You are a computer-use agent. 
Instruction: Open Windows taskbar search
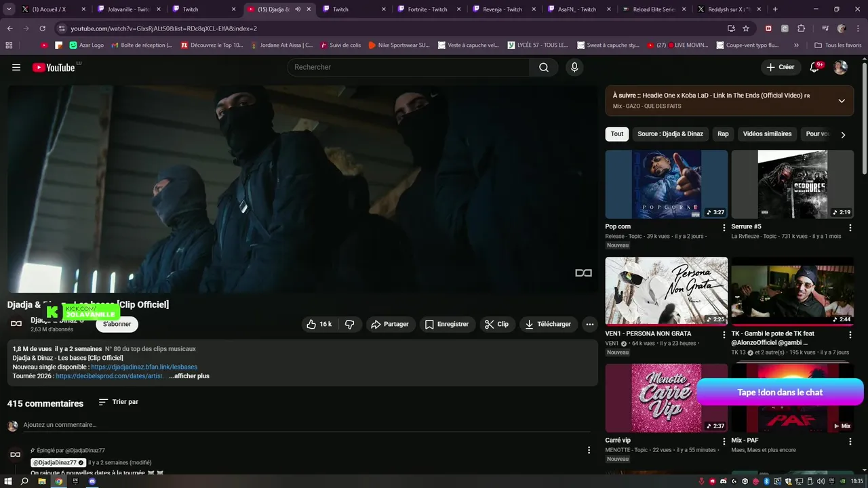24,481
